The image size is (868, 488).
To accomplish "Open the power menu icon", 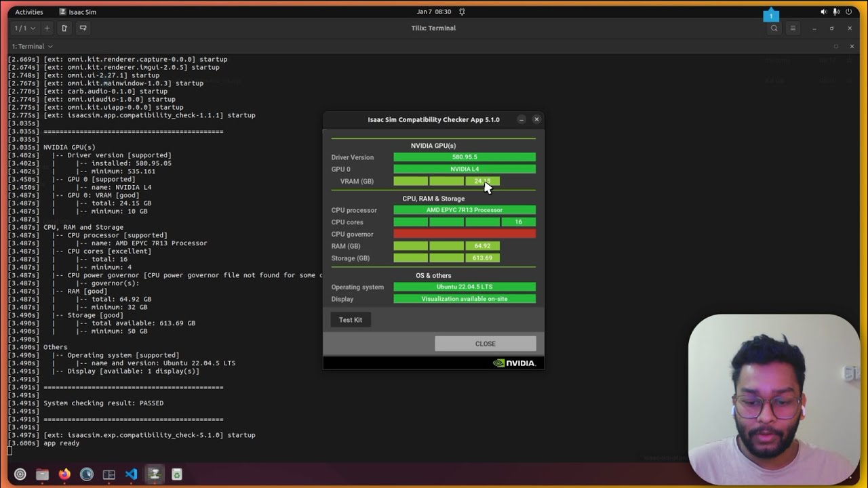I will (x=848, y=12).
